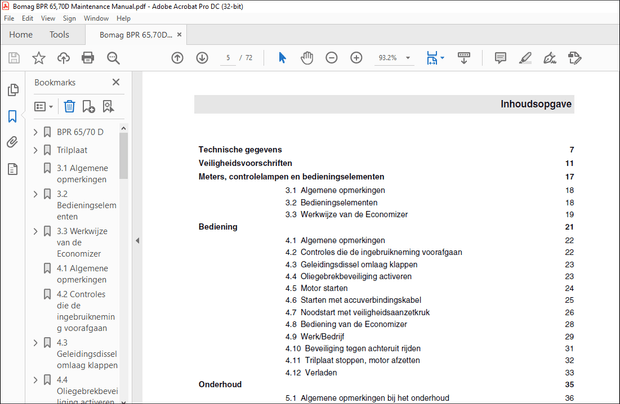This screenshot has height=404, width=620.
Task: Open bookmark 4.2 Controles die de ingebruikneming
Action: pyautogui.click(x=86, y=311)
